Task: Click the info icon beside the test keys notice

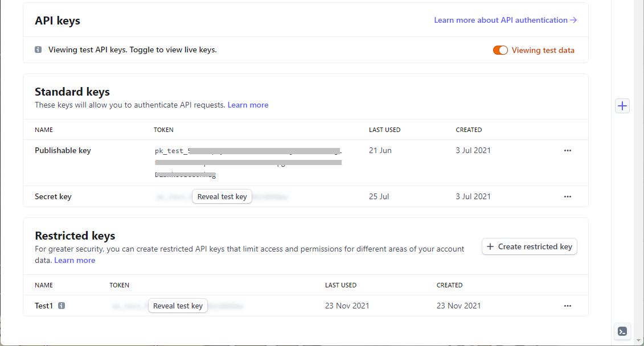Action: pos(38,50)
